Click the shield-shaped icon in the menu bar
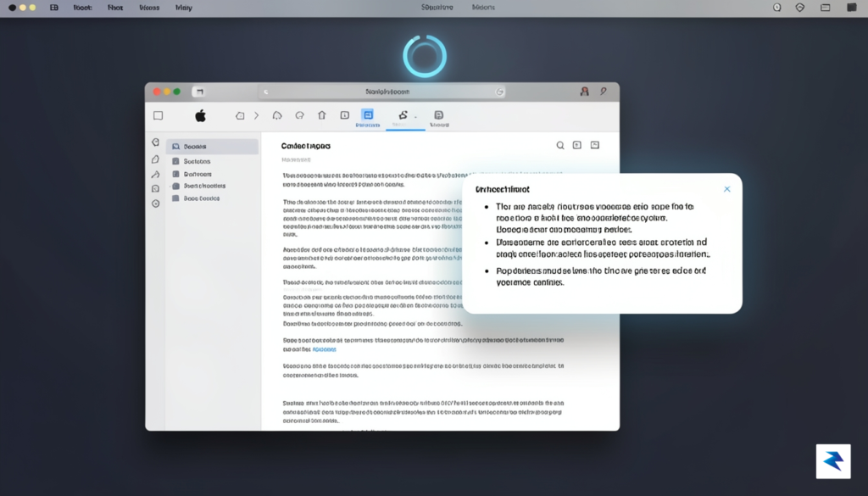This screenshot has width=868, height=496. pos(800,7)
